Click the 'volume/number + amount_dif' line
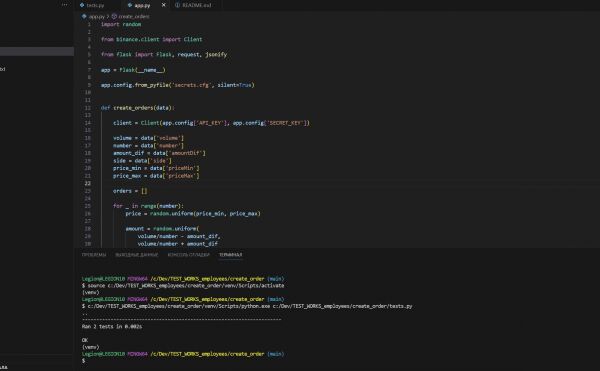The width and height of the screenshot is (600, 371). click(178, 244)
